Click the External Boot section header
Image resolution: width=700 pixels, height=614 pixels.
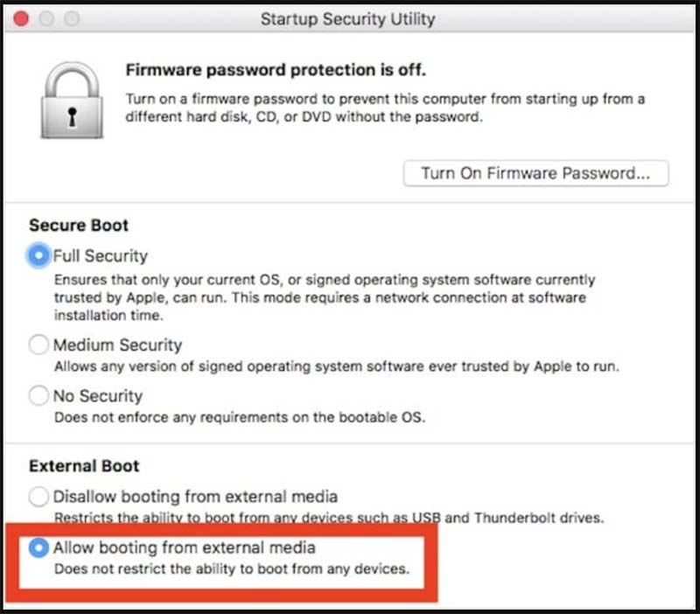pos(83,465)
